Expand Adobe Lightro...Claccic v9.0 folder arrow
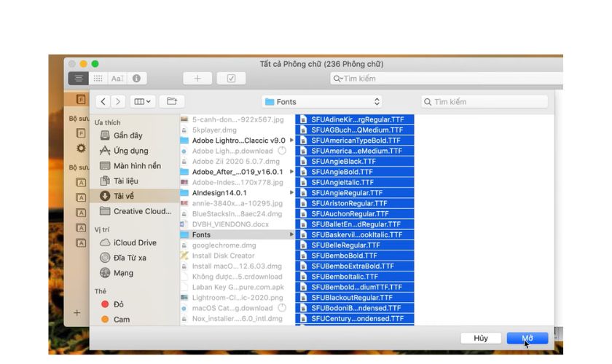Viewport: 612px width, 364px height. tap(291, 140)
